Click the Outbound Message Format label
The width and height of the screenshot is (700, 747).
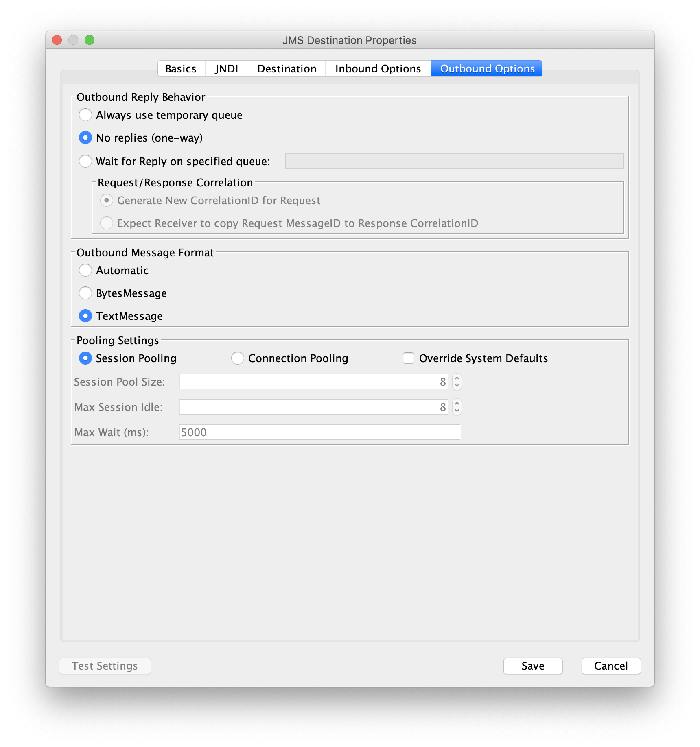pos(145,253)
